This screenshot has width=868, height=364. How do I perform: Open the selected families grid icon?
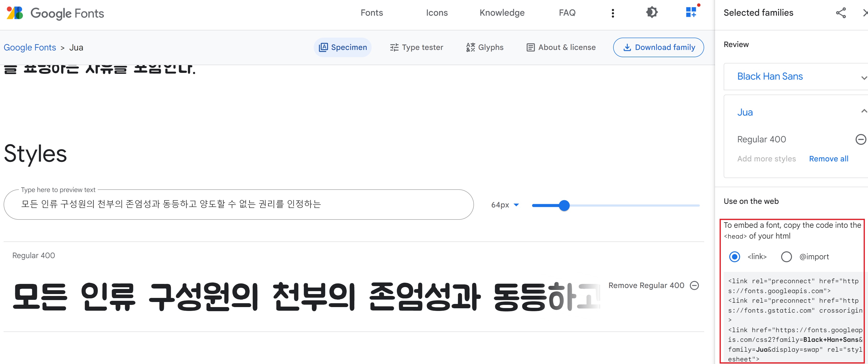(691, 12)
